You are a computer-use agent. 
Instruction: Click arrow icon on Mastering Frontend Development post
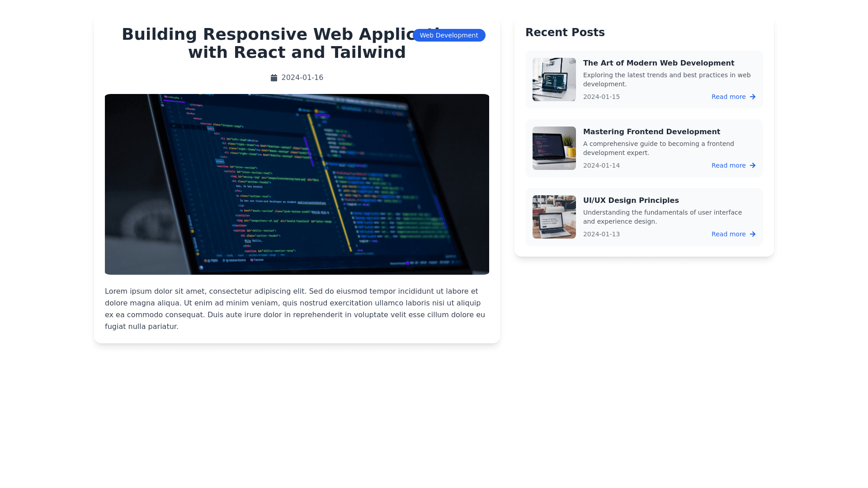click(x=753, y=165)
